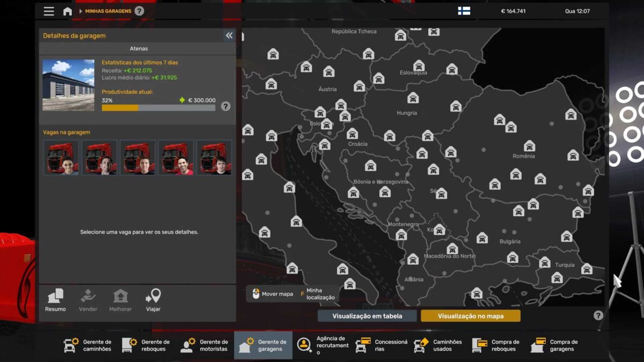644x362 pixels.
Task: Open the hamburger main menu
Action: click(49, 11)
